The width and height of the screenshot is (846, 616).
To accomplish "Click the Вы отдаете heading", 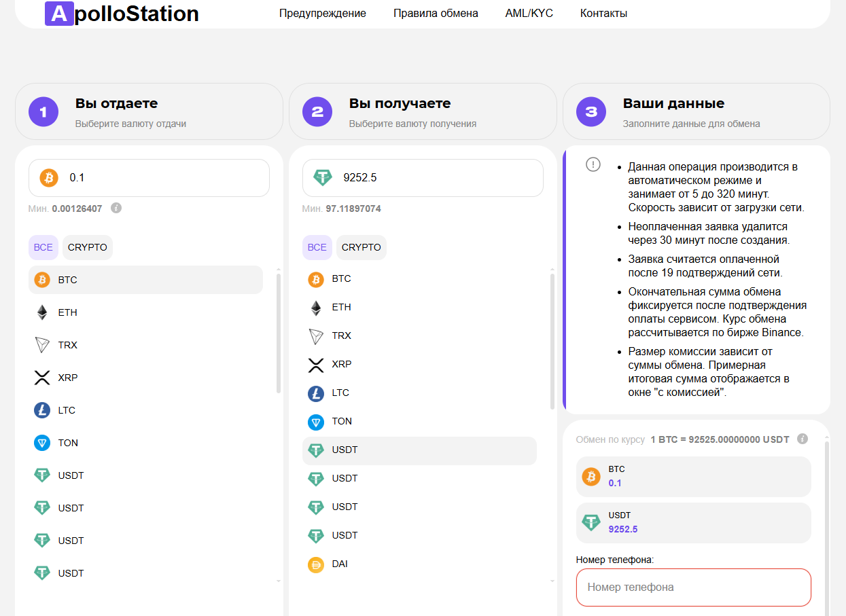I will point(116,104).
